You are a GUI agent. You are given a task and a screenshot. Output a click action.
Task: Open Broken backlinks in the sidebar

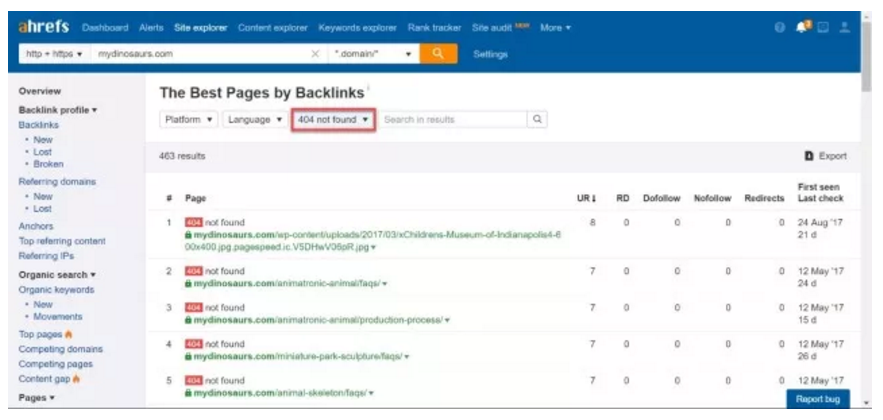click(48, 164)
